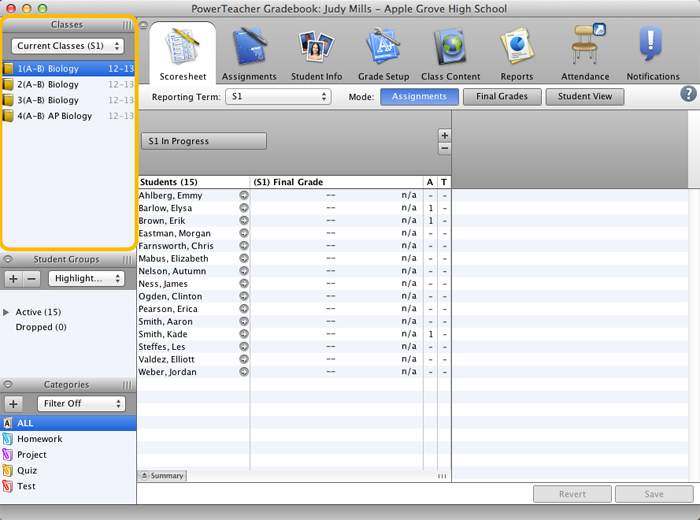Remove a student group with minus button
Viewport: 700px width, 520px height.
[x=31, y=279]
